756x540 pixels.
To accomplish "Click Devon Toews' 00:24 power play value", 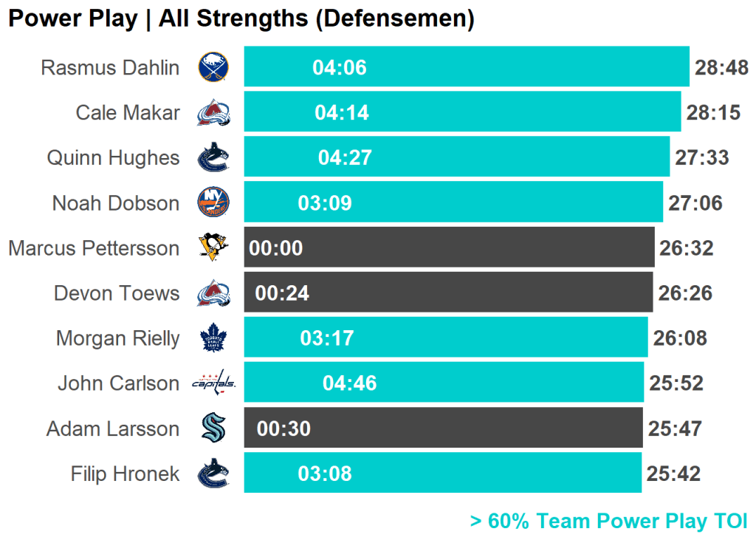I will pos(282,293).
